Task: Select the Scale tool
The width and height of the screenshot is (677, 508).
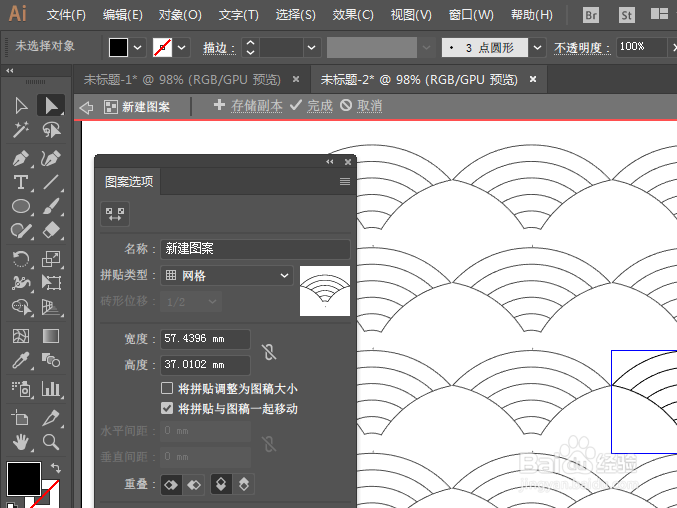Action: (51, 259)
